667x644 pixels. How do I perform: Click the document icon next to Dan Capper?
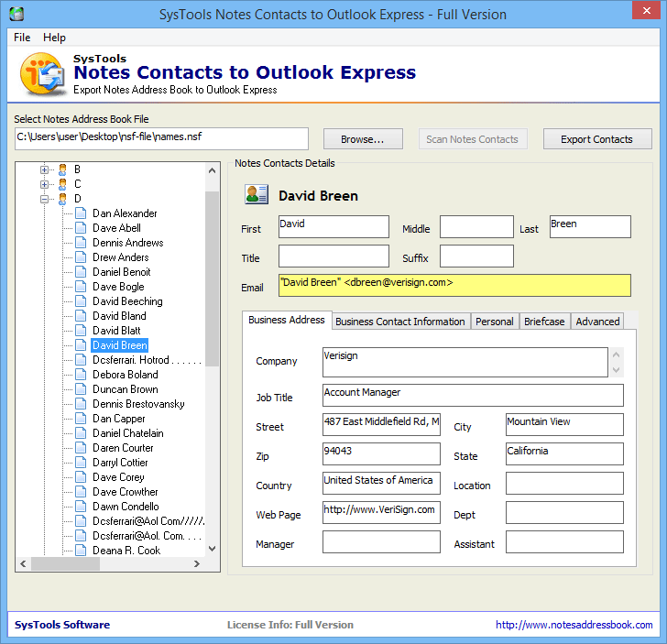[81, 419]
